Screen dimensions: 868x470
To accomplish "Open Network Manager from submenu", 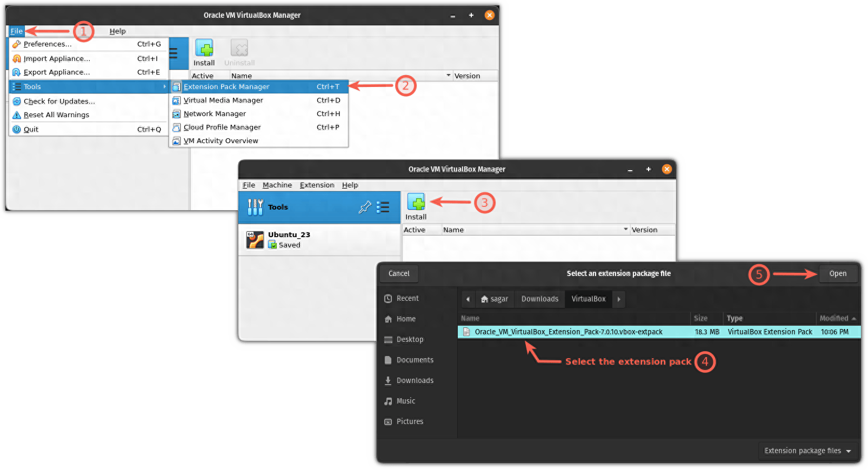I will pyautogui.click(x=259, y=113).
